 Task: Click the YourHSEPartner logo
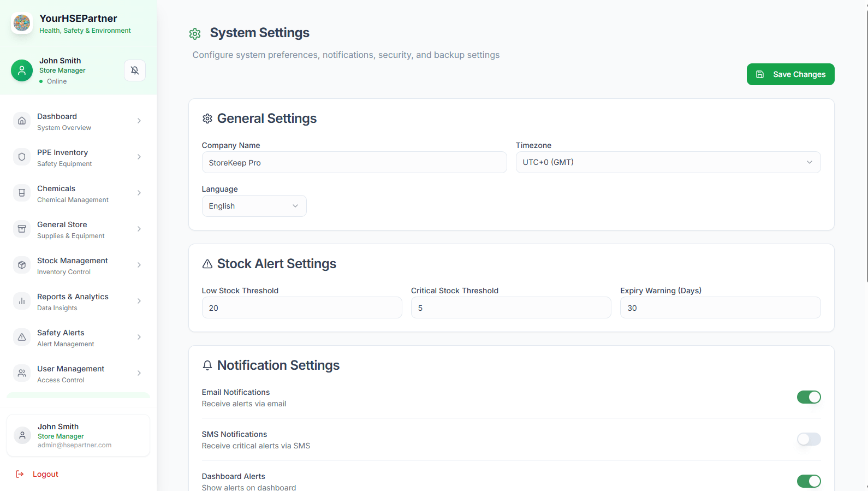coord(22,23)
